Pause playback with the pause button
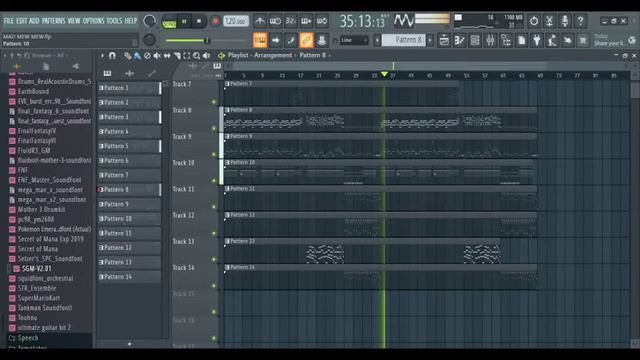This screenshot has width=640, height=360. click(184, 21)
